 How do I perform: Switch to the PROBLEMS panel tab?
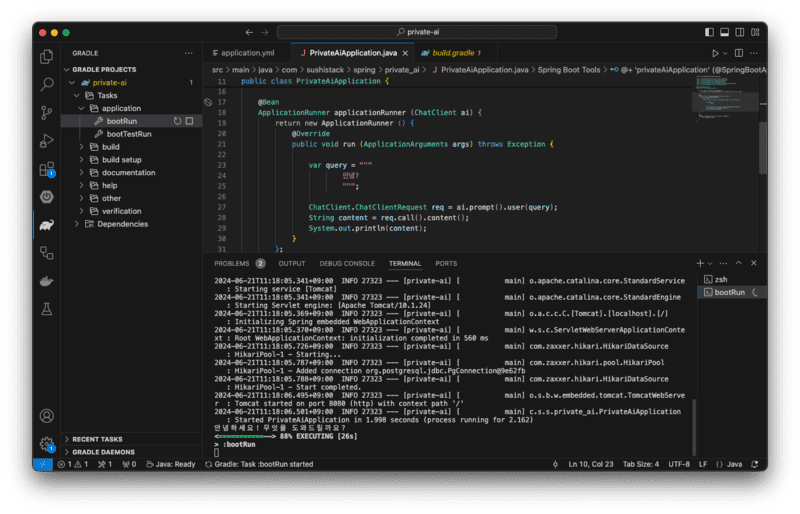pyautogui.click(x=231, y=263)
